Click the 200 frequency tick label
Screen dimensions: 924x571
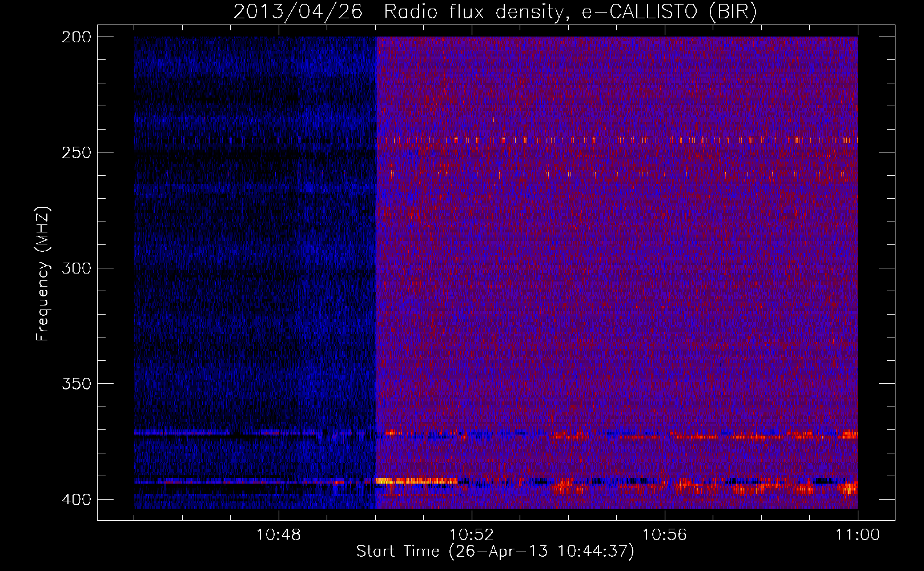pyautogui.click(x=76, y=37)
